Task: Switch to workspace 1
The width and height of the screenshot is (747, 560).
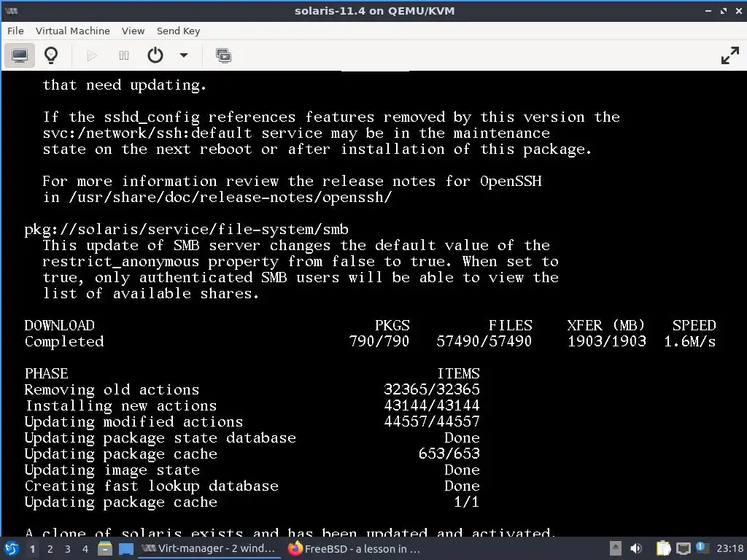Action: click(32, 549)
